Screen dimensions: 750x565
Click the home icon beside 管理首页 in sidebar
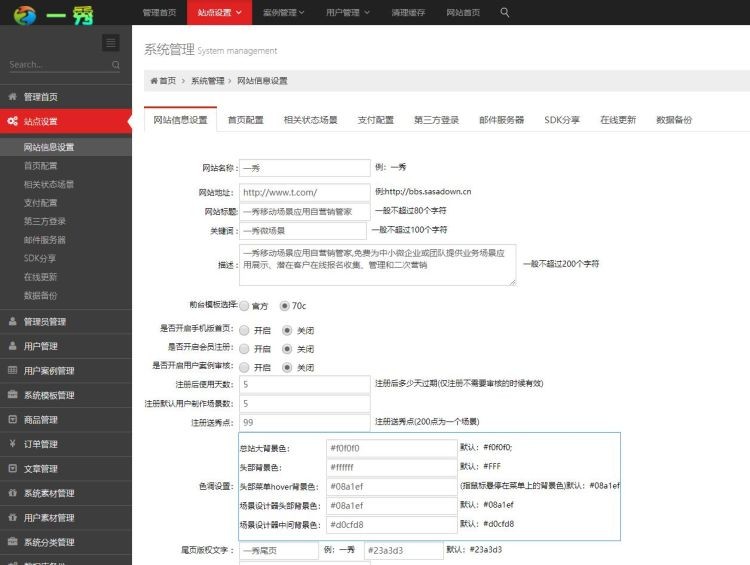point(12,97)
